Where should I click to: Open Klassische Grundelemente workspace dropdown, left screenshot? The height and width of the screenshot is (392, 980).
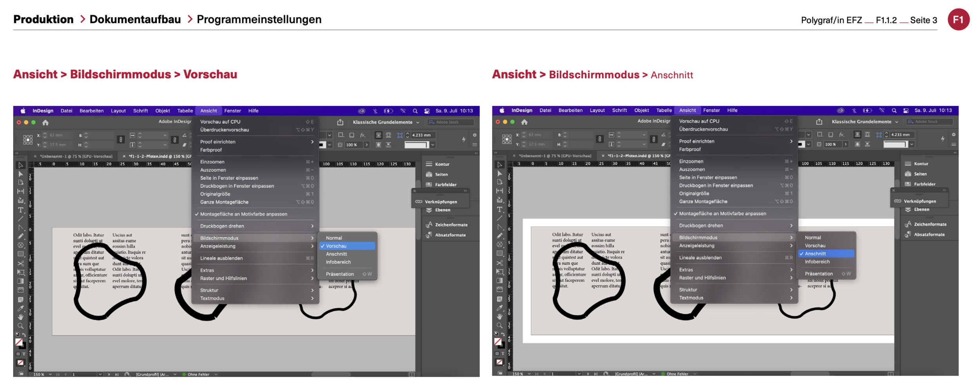pos(386,122)
